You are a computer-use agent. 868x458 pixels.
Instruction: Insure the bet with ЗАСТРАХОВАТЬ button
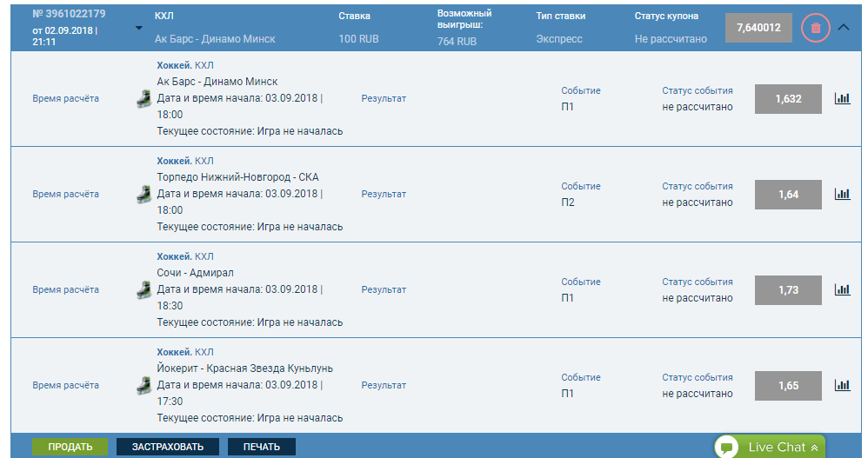168,447
